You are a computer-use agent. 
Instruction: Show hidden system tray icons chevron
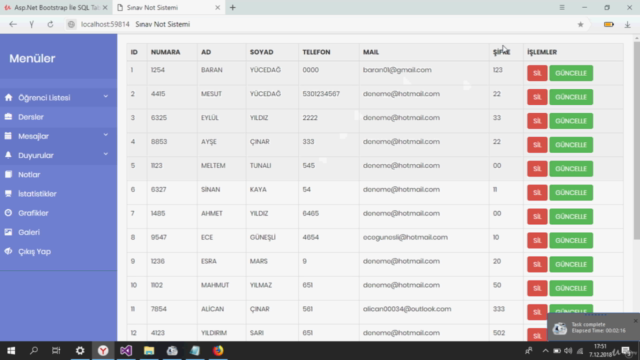545,351
